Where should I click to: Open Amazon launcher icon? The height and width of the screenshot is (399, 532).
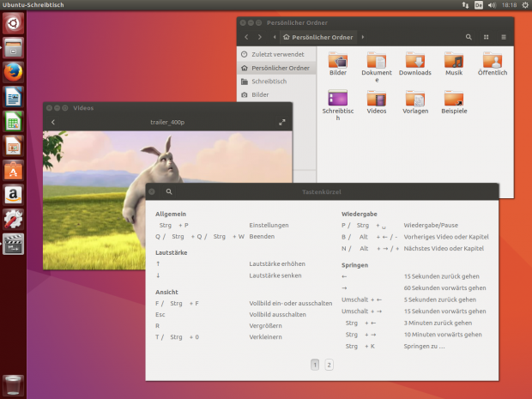pyautogui.click(x=13, y=195)
